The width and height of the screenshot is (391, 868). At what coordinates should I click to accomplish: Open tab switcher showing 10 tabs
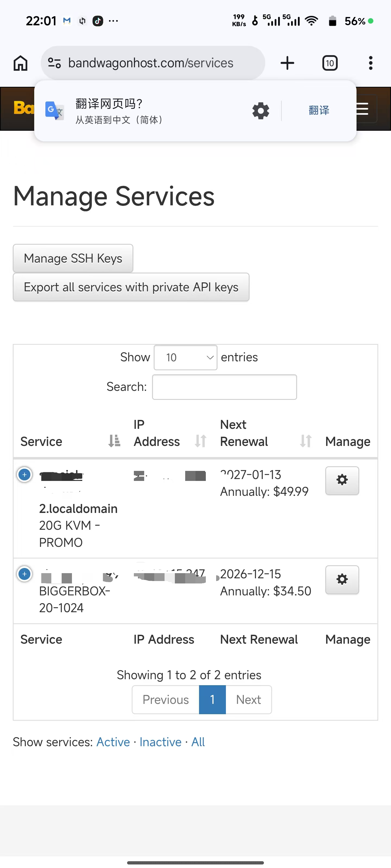pyautogui.click(x=330, y=63)
